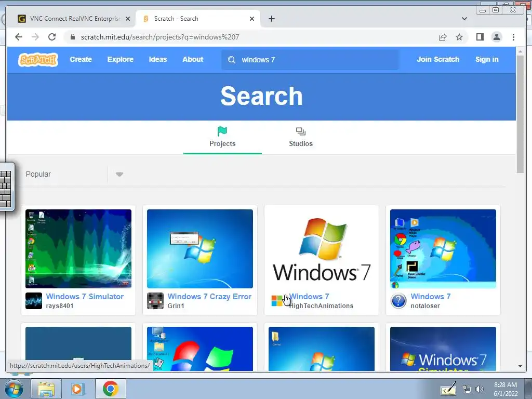532x399 pixels.
Task: Click the notaloser question mark avatar
Action: point(398,301)
